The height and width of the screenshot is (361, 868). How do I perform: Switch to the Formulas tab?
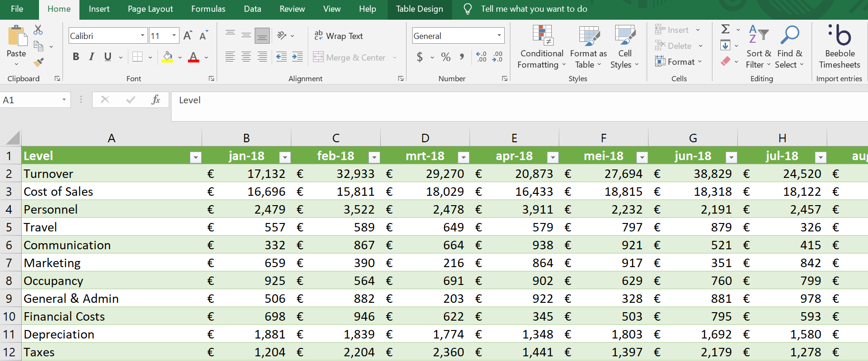(x=208, y=9)
